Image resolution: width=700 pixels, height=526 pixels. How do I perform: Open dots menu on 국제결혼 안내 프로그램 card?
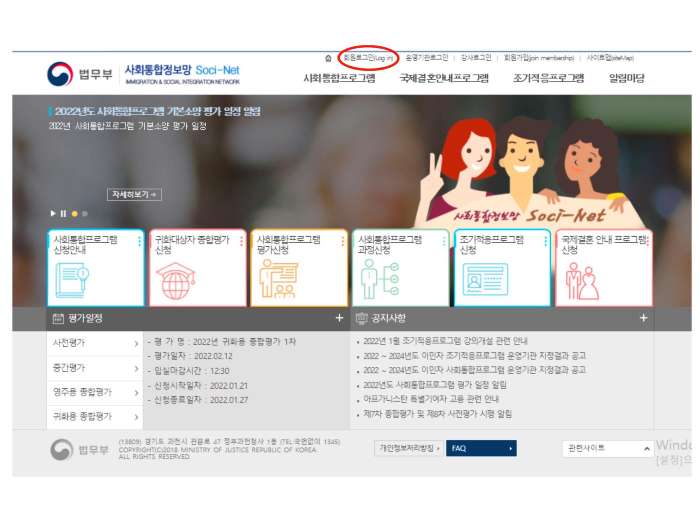pos(648,241)
